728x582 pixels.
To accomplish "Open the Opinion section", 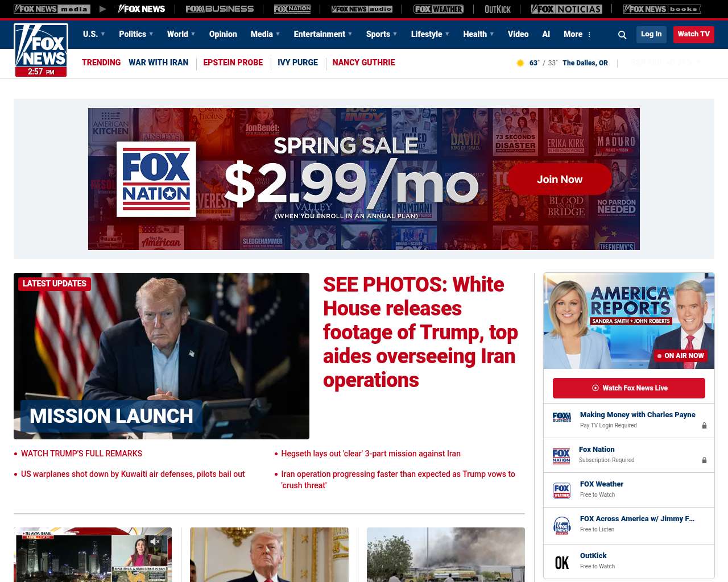I will pyautogui.click(x=223, y=34).
